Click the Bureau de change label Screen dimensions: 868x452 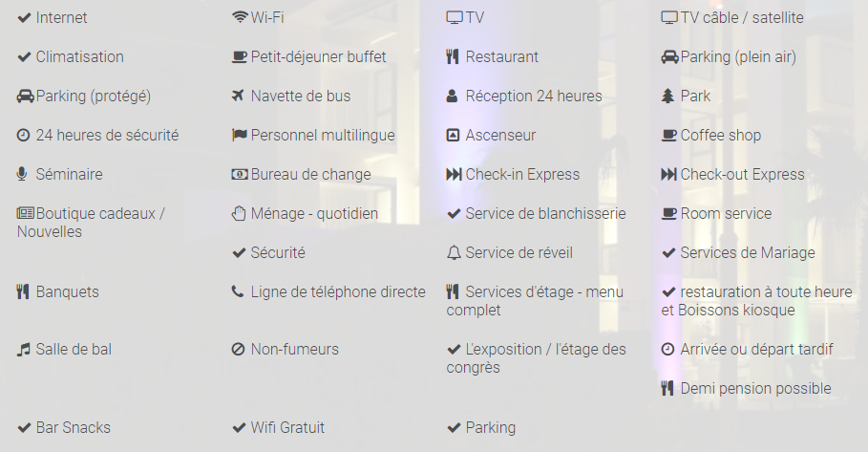click(310, 174)
